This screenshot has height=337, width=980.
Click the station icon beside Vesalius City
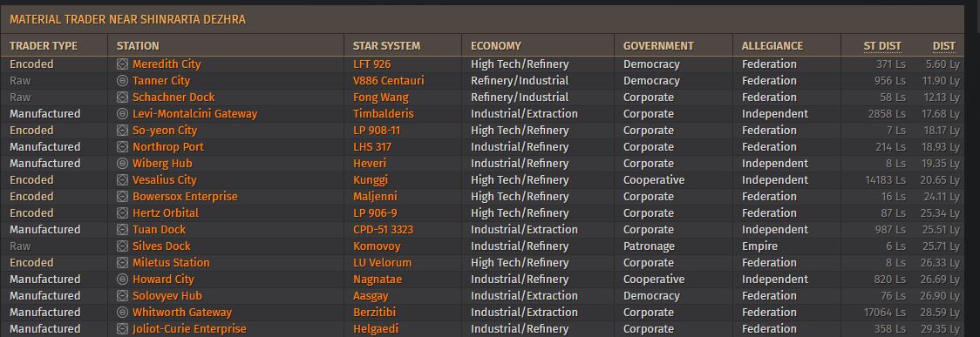[x=122, y=179]
